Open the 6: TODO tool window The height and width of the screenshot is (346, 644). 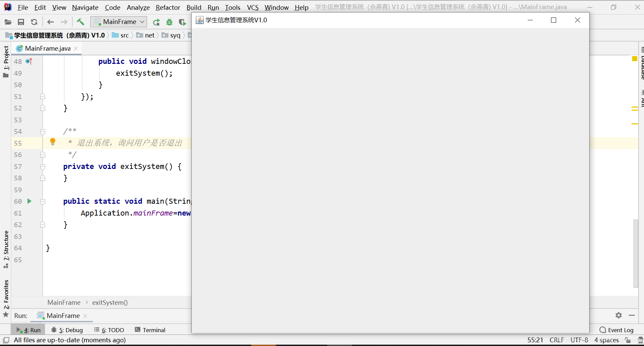(109, 330)
